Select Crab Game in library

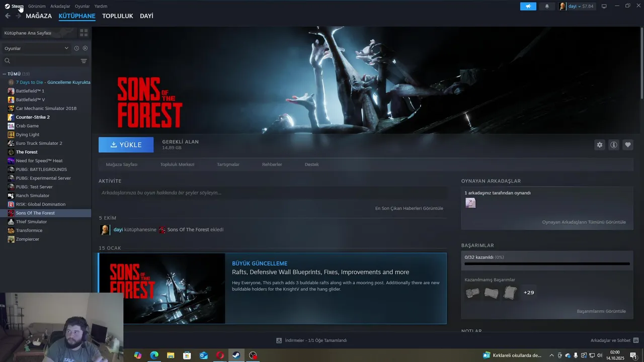(x=27, y=126)
